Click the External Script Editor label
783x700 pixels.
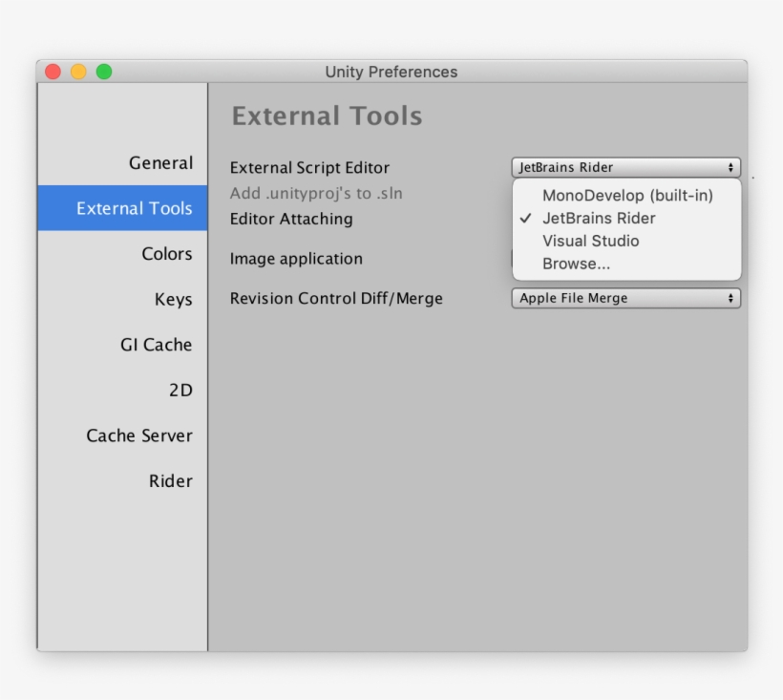pos(309,168)
